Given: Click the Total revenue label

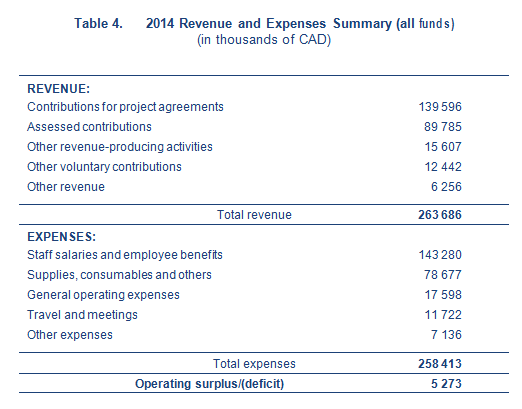Looking at the screenshot, I should [x=254, y=215].
